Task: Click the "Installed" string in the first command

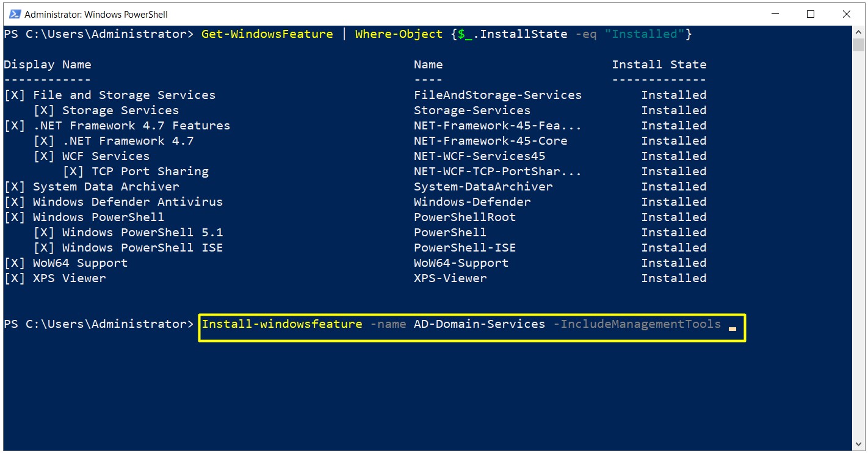Action: pos(645,34)
